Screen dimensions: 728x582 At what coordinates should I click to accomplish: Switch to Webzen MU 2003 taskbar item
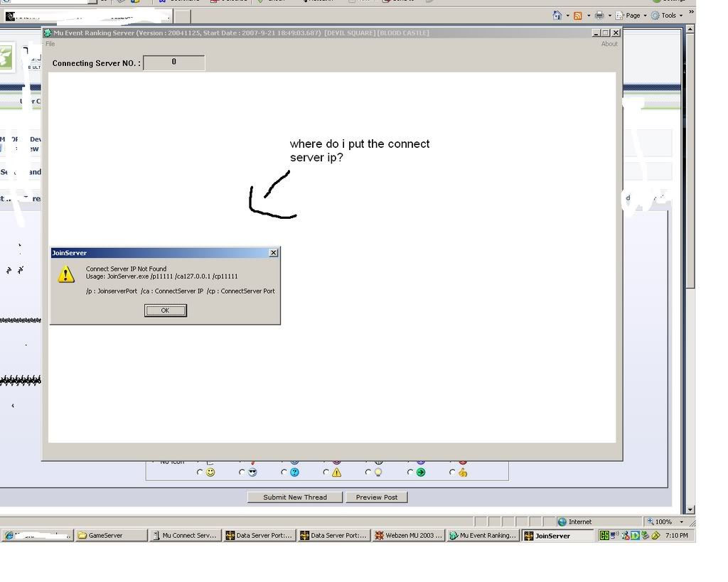pos(409,536)
